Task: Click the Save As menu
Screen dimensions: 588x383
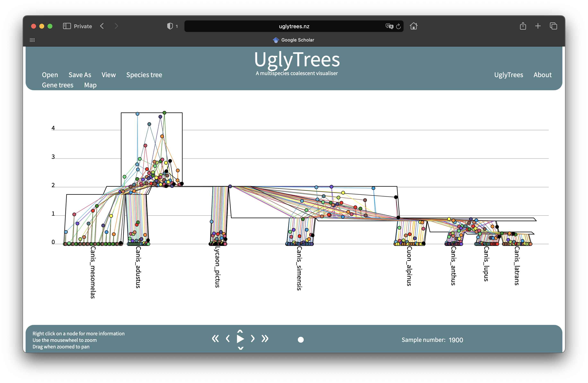Action: click(x=80, y=75)
